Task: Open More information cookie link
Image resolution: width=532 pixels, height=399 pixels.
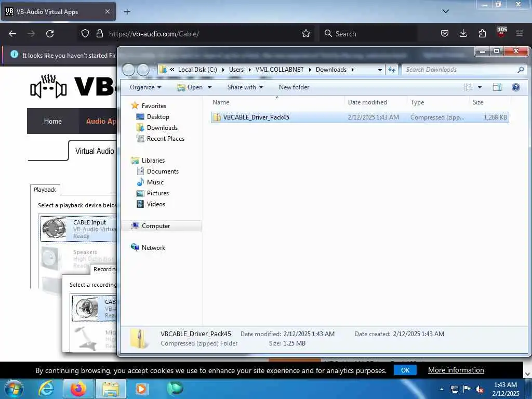Action: 456,370
